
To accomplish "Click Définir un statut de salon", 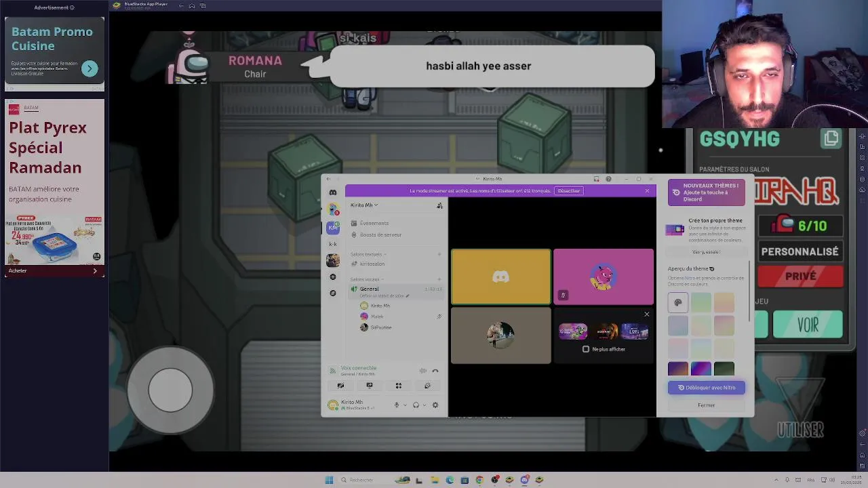I will pyautogui.click(x=384, y=296).
